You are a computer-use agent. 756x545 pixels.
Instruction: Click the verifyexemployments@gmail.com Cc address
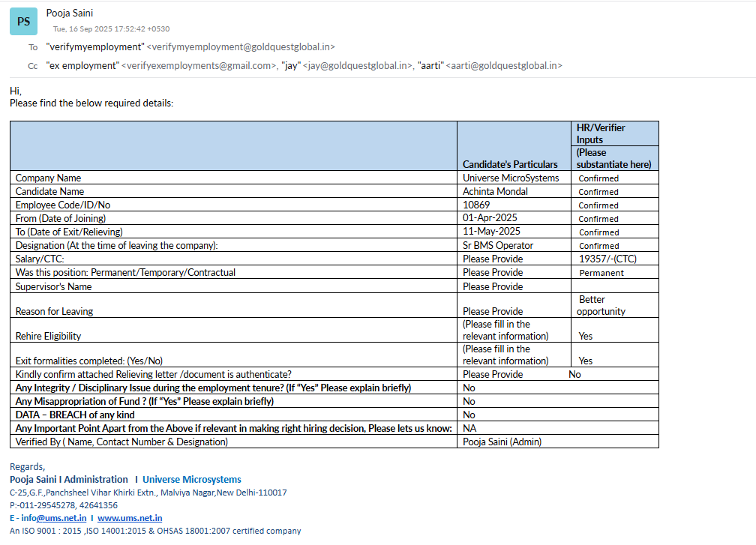(199, 66)
